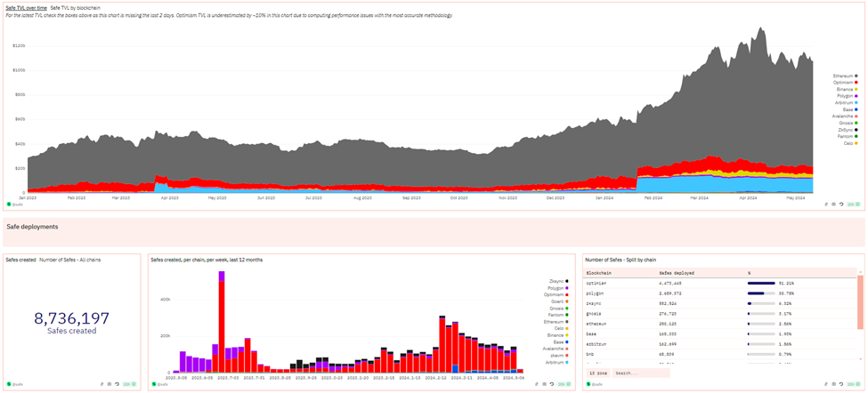This screenshot has width=868, height=393.
Task: Click the 13 rows button
Action: (x=597, y=373)
